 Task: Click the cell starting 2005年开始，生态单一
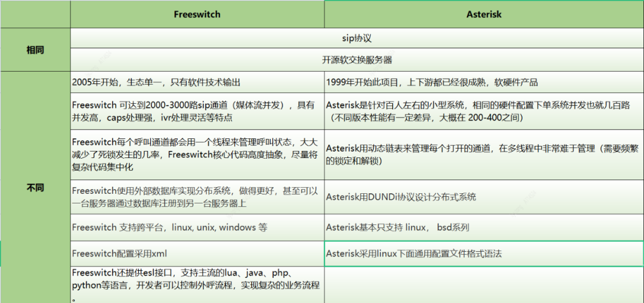197,82
